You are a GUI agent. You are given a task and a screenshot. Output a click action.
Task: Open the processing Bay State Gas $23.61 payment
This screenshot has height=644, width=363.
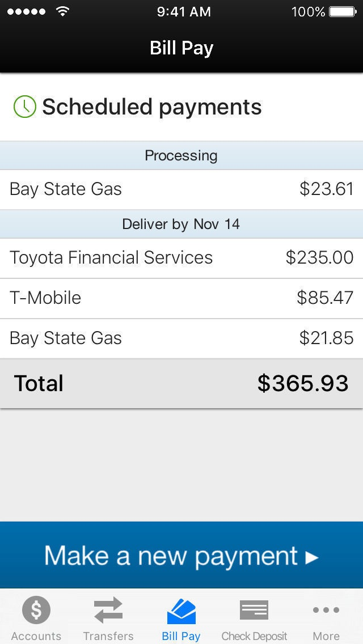[181, 189]
